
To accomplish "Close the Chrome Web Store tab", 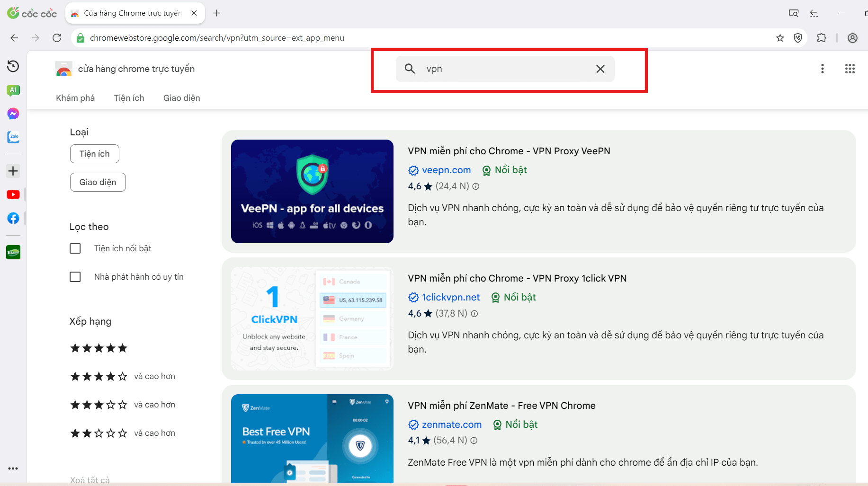I will point(194,13).
